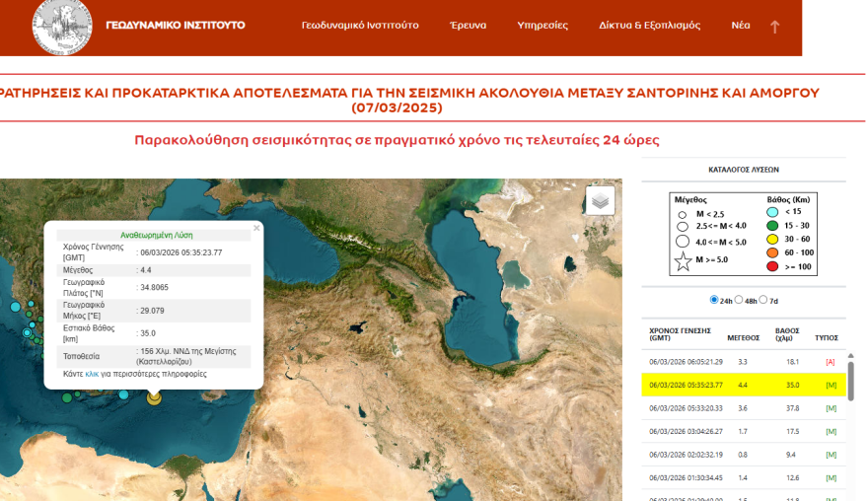The width and height of the screenshot is (868, 501).
Task: Select the highlighted 05:35:23.77 earthquake row
Action: pos(744,385)
